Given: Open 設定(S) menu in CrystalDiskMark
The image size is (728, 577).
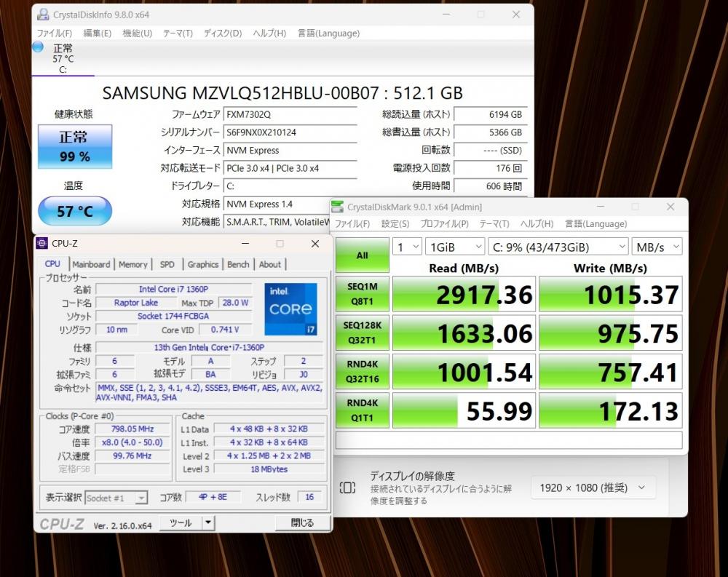Looking at the screenshot, I should [395, 224].
